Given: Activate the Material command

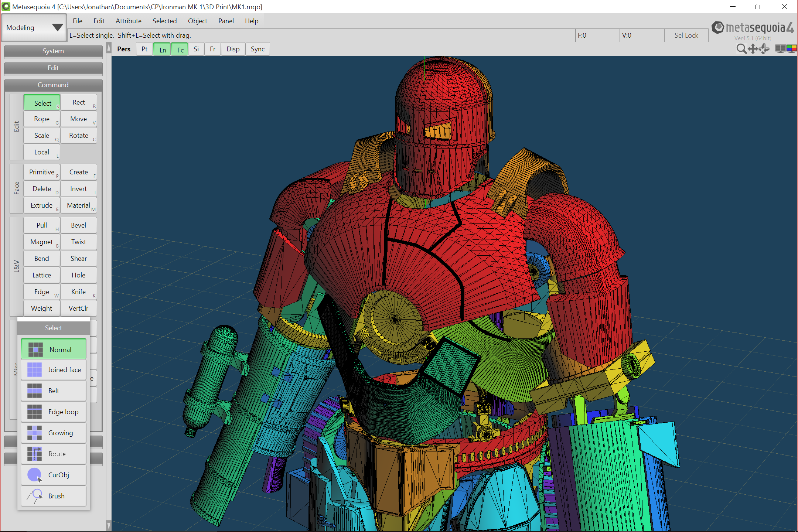Looking at the screenshot, I should pos(79,205).
